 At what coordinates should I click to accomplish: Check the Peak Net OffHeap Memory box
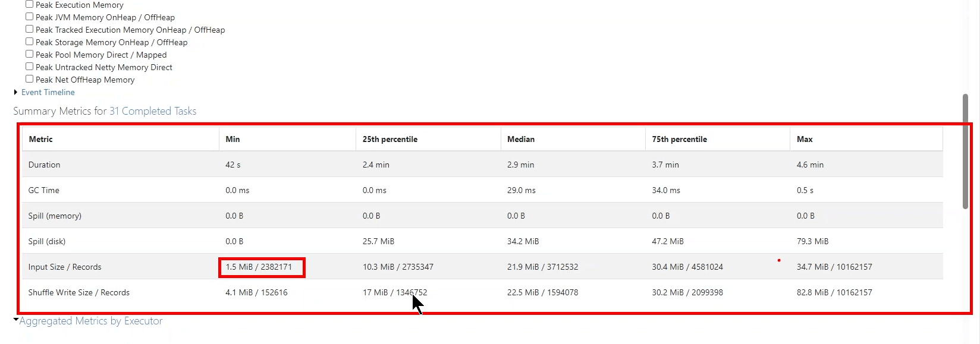pos(29,79)
